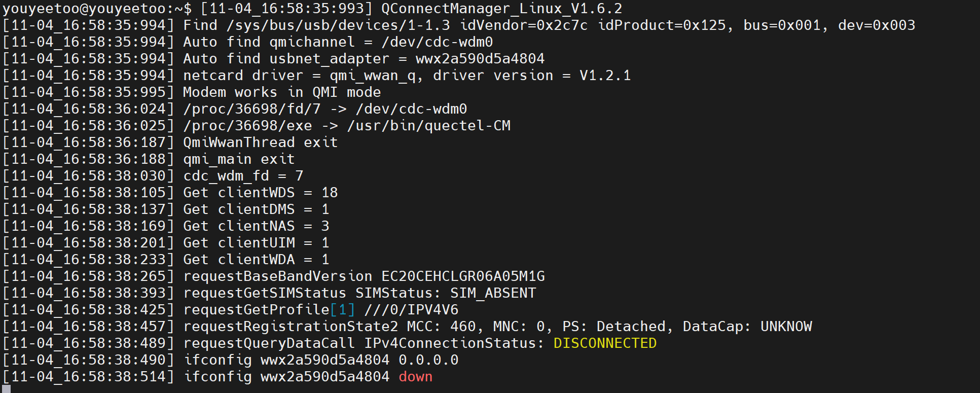
Task: Click the "Modem works in QMI mode" line
Action: click(x=281, y=92)
